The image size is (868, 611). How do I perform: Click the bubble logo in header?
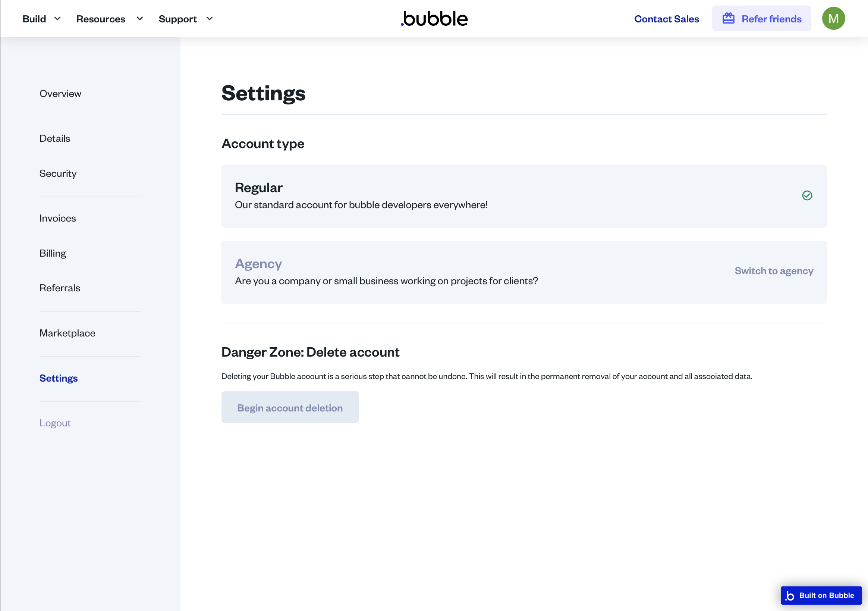click(434, 19)
